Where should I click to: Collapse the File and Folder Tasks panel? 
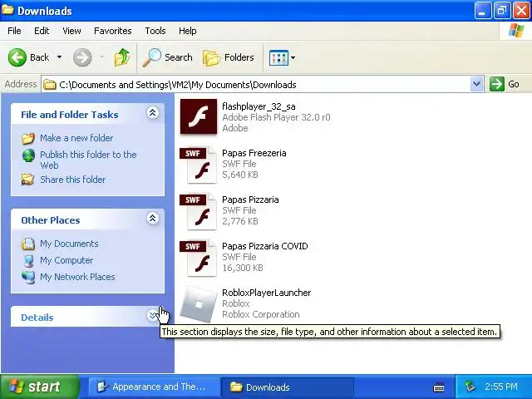153,113
